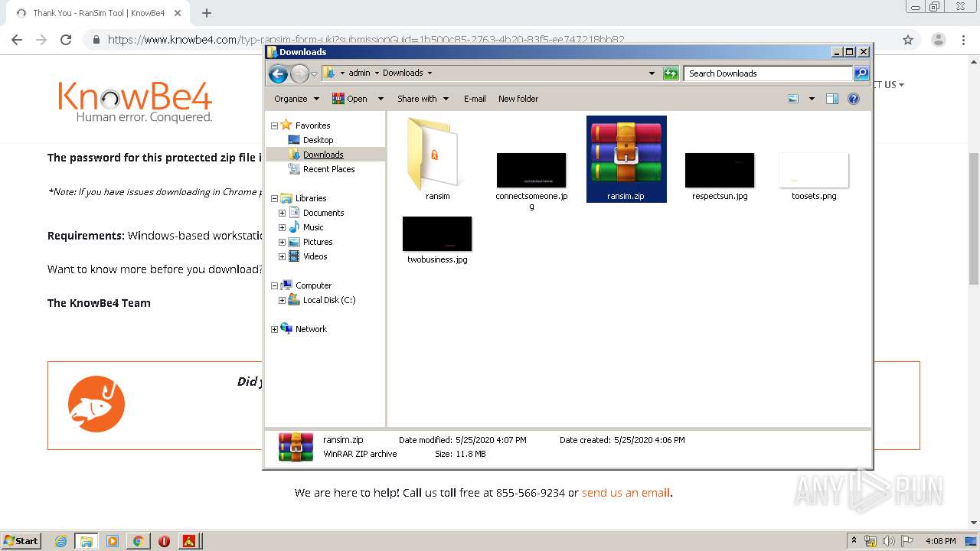Viewport: 980px width, 551px height.
Task: Open the view options dropdown arrow
Action: [812, 99]
